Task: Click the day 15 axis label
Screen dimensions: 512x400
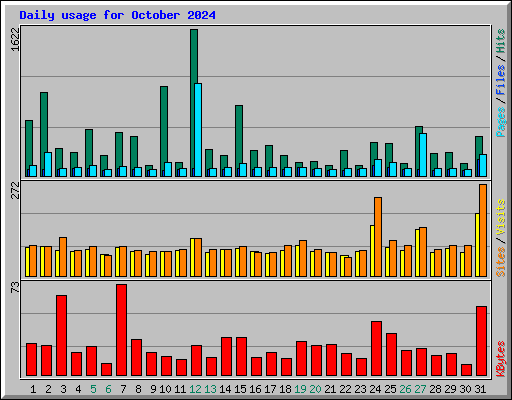Action: pyautogui.click(x=240, y=389)
